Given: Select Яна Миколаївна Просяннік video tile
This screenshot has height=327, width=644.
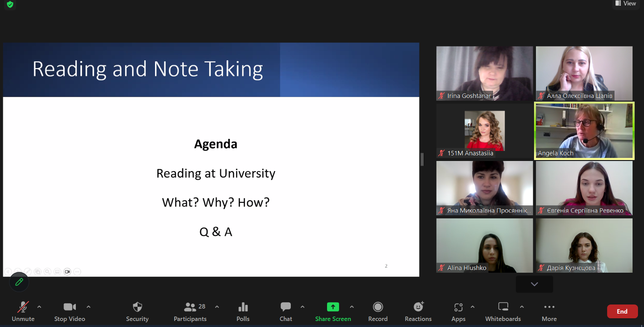Looking at the screenshot, I should point(484,188).
